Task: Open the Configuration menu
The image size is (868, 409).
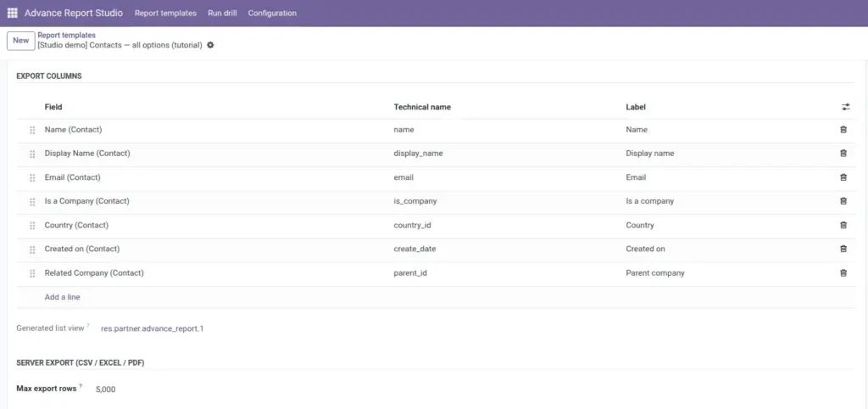Action: coord(272,13)
